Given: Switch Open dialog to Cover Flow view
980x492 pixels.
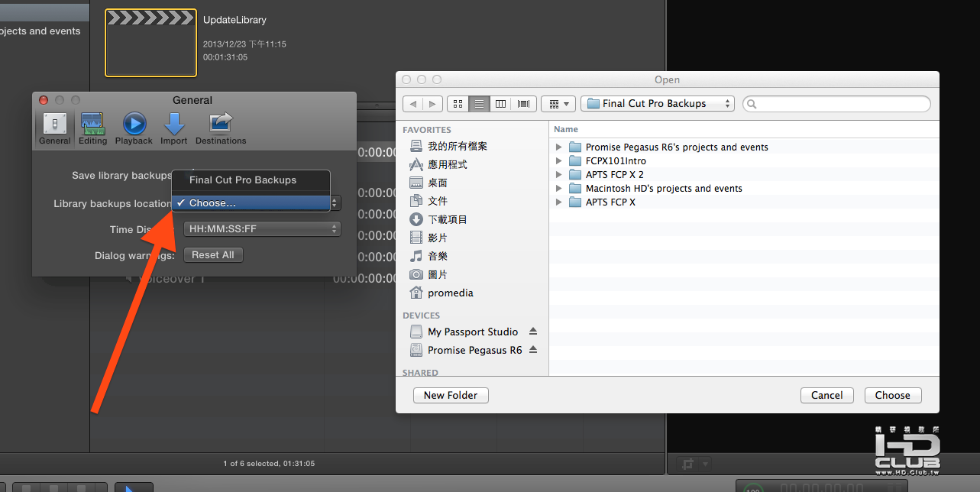Looking at the screenshot, I should point(523,104).
